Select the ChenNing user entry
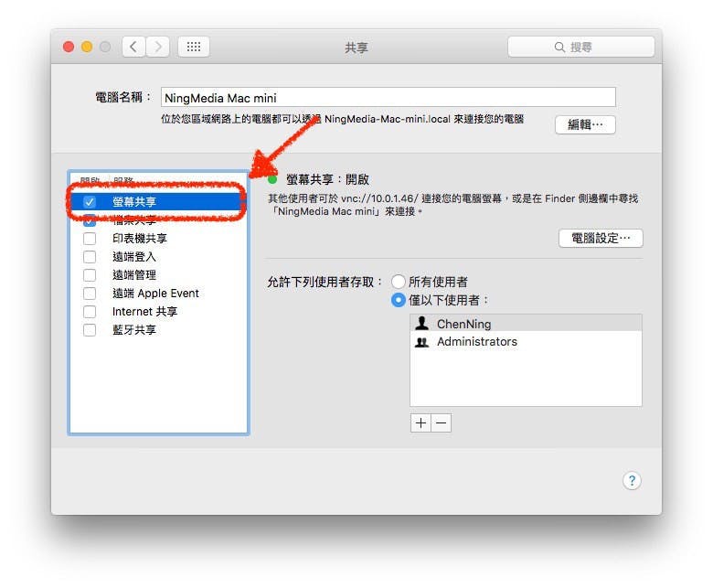This screenshot has height=588, width=713. 526,324
